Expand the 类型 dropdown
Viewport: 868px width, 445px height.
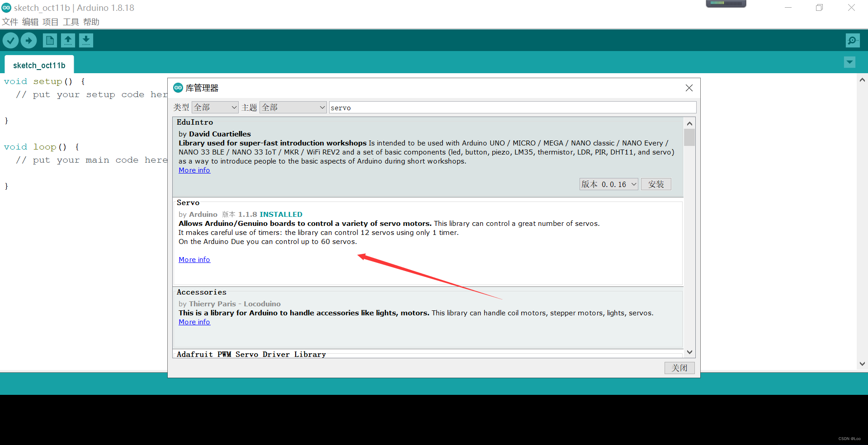coord(215,108)
